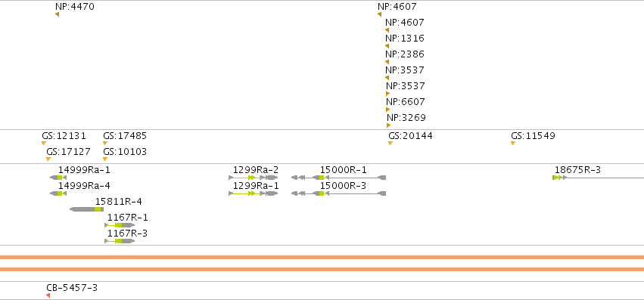Viewport: 644px width, 300px height.
Task: Select the 15000R-3 transcript glyph
Action: (338, 193)
